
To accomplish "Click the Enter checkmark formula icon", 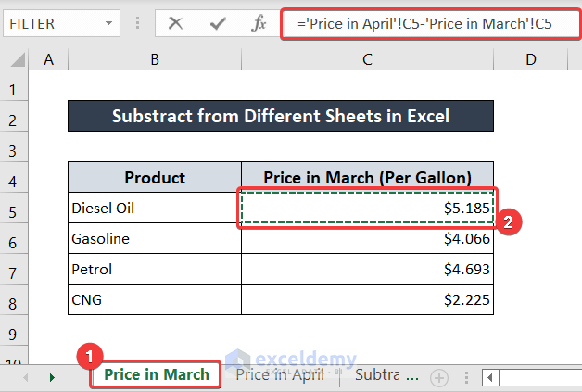I will tap(217, 23).
